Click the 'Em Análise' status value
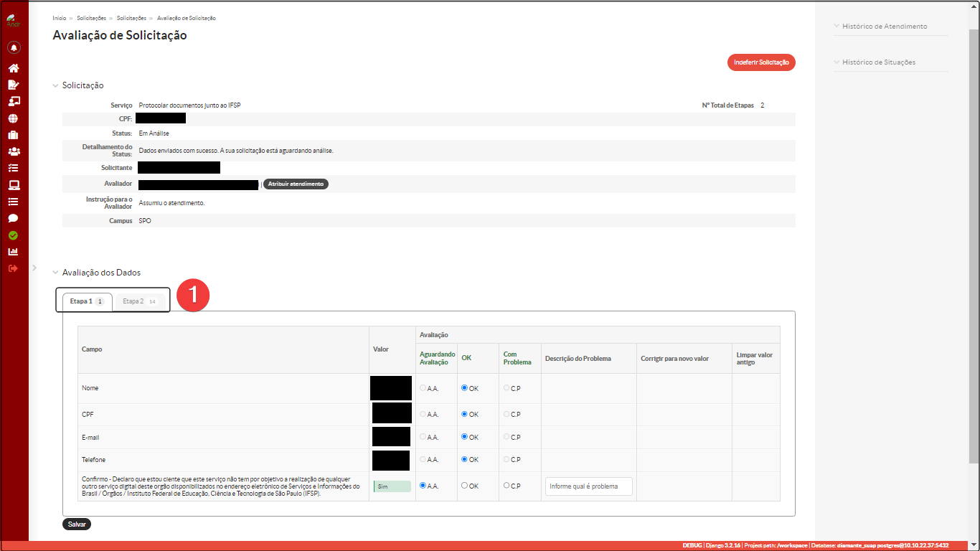The image size is (980, 551). (x=154, y=133)
